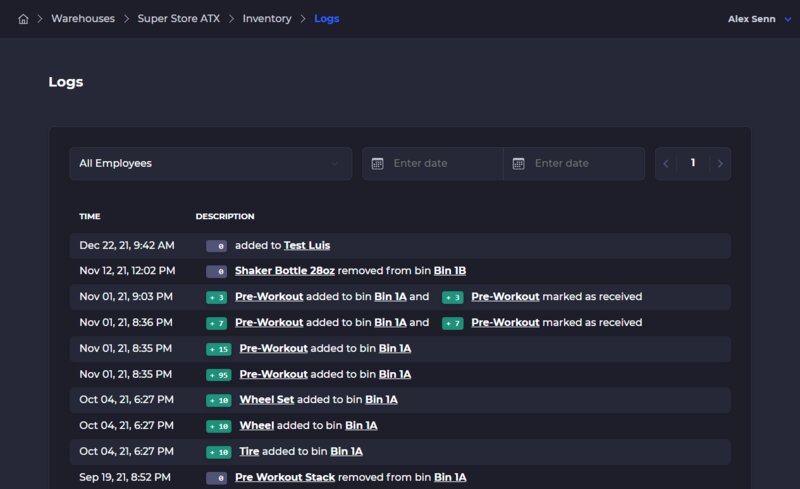Click the page number 1 field
The width and height of the screenshot is (800, 489).
(x=693, y=163)
